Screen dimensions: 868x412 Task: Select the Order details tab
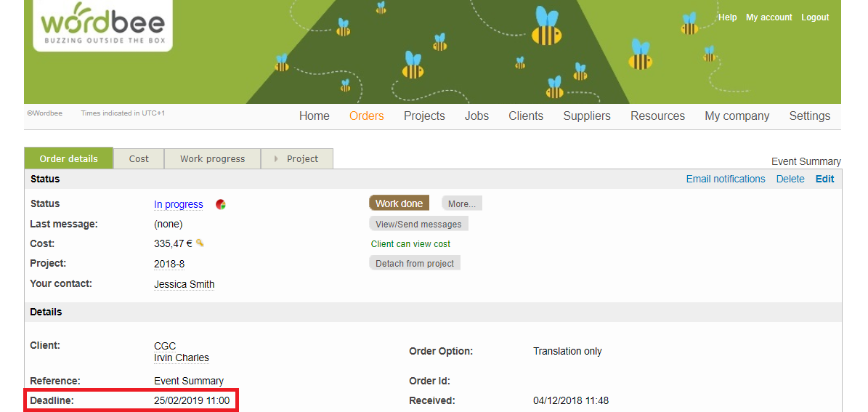[x=69, y=158]
